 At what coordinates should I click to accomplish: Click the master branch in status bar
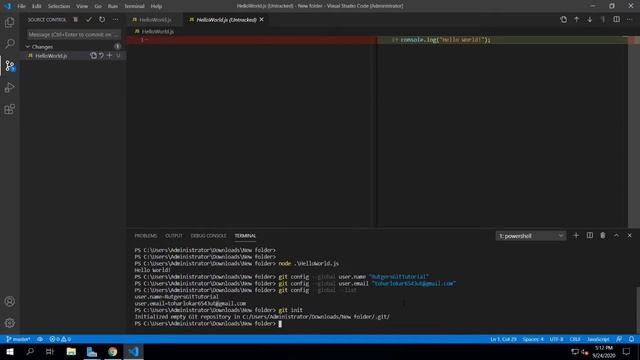coord(18,339)
